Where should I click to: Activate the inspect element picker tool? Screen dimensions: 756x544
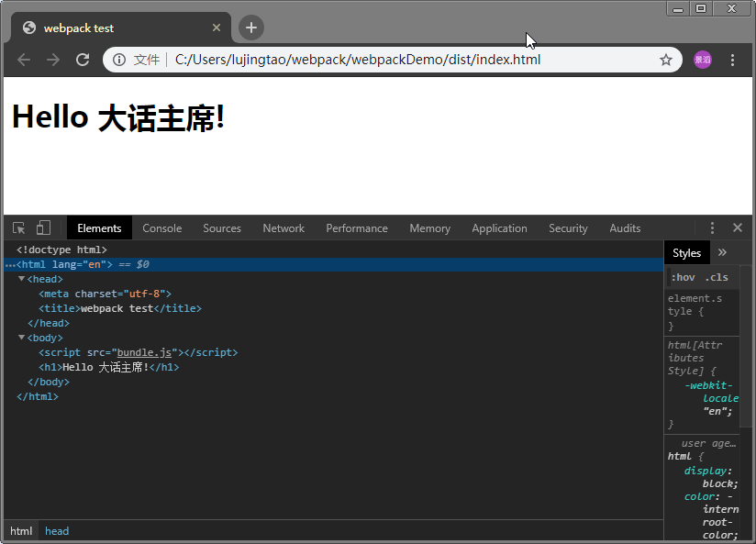click(x=18, y=228)
